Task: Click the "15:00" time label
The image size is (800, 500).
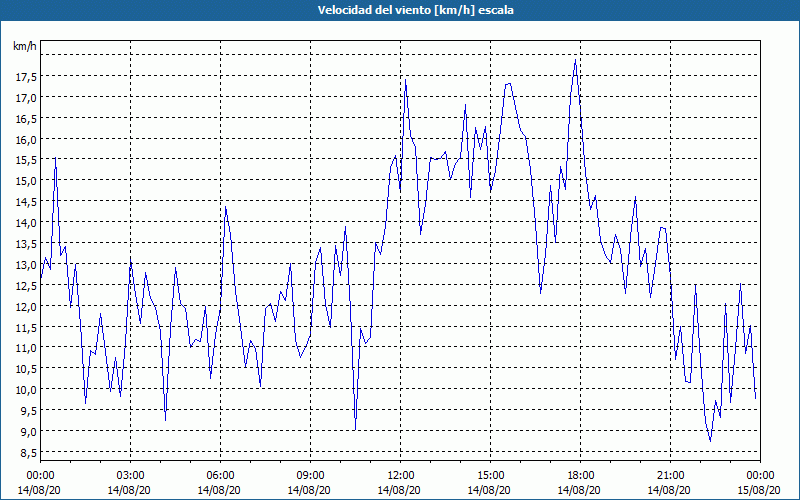Action: coord(490,476)
